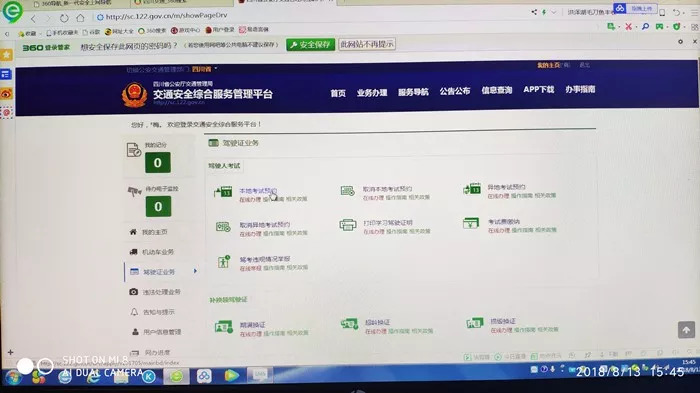This screenshot has height=393, width=700.
Task: Click 在线办理 under 超龄换证
Action: pyautogui.click(x=375, y=331)
